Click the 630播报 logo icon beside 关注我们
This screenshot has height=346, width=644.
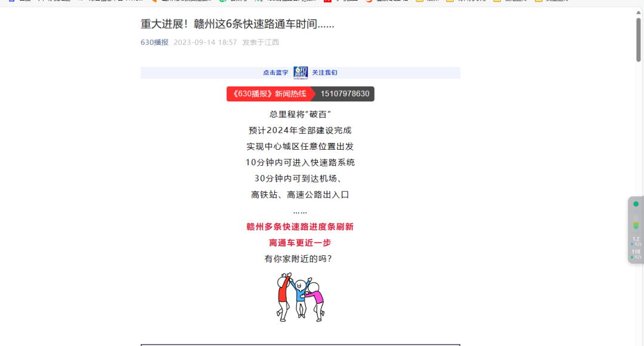pyautogui.click(x=301, y=72)
